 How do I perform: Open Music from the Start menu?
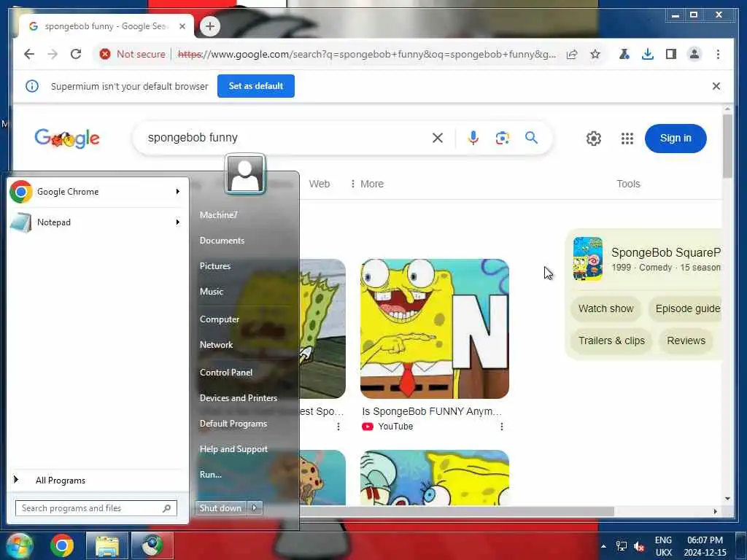point(212,292)
